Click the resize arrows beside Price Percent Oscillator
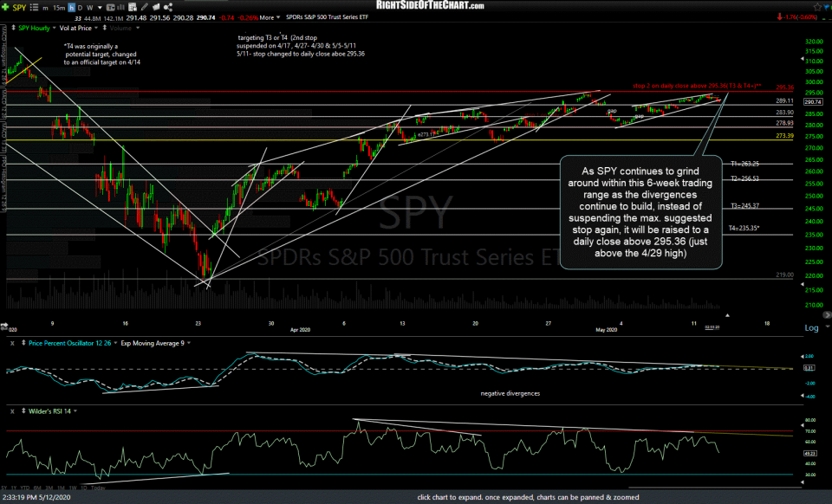The image size is (832, 504). click(23, 343)
